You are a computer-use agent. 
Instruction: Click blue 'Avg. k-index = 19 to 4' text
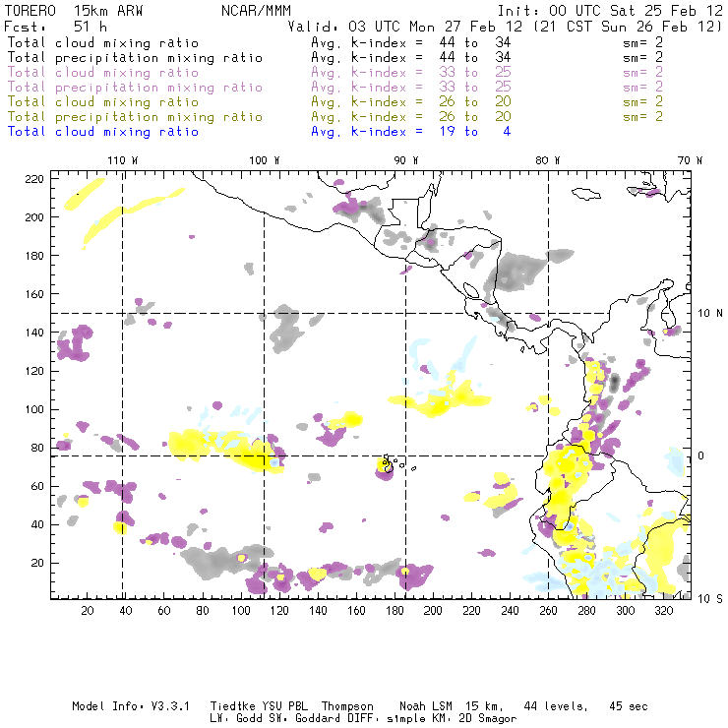coord(411,132)
